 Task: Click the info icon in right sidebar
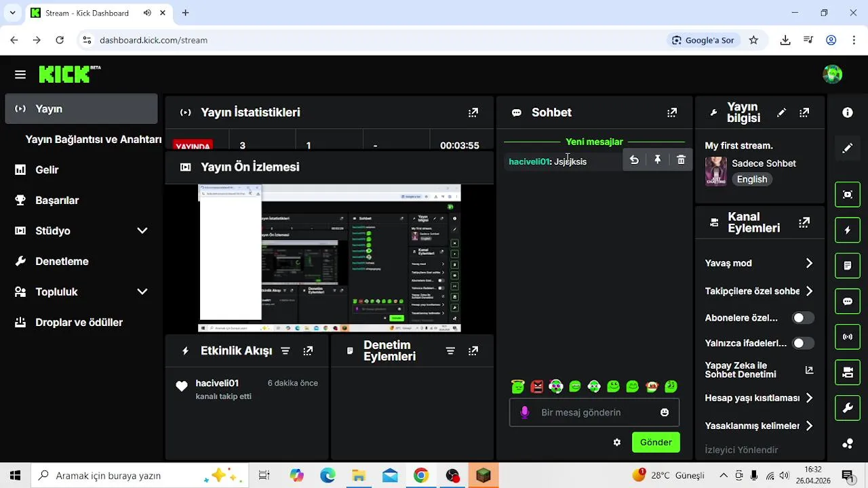click(848, 113)
